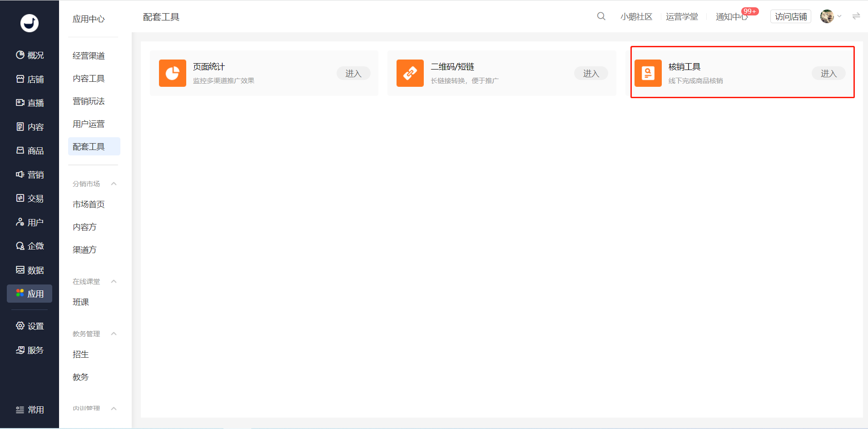Image resolution: width=868 pixels, height=429 pixels.
Task: Open 通知中心 notifications
Action: click(x=732, y=16)
